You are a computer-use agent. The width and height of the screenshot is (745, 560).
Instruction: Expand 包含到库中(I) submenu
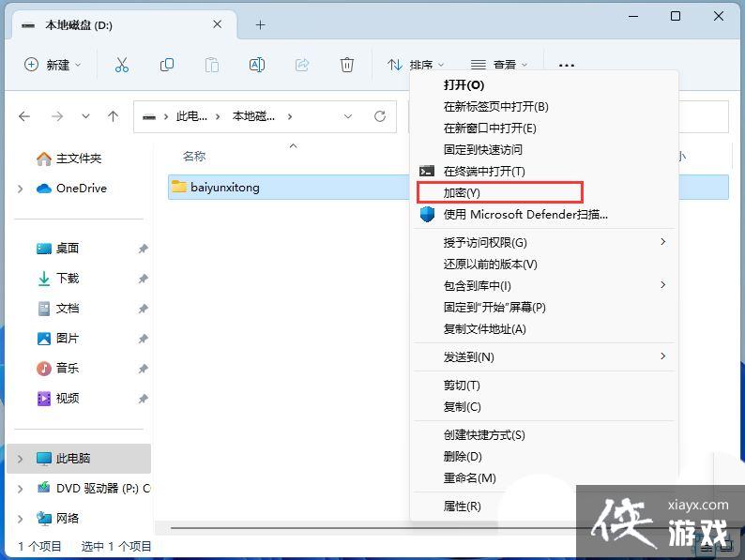(x=544, y=285)
